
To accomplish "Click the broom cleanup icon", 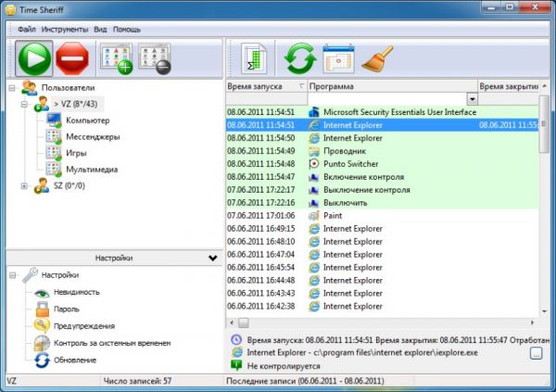I will click(x=377, y=59).
